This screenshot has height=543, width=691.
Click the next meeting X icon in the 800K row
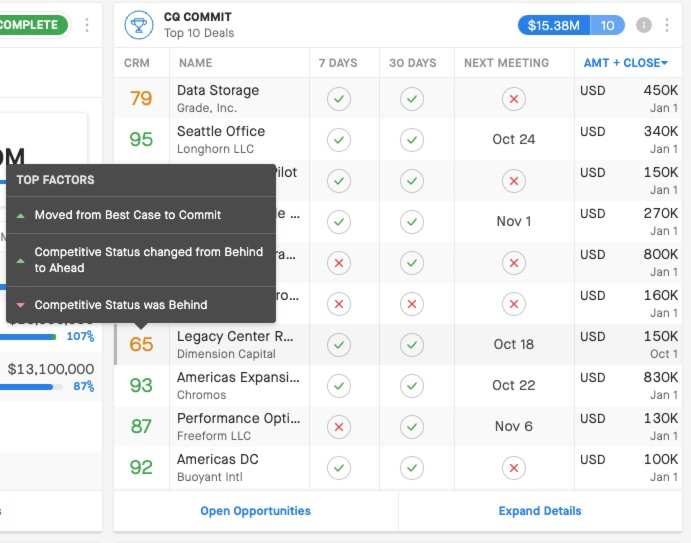pos(514,263)
